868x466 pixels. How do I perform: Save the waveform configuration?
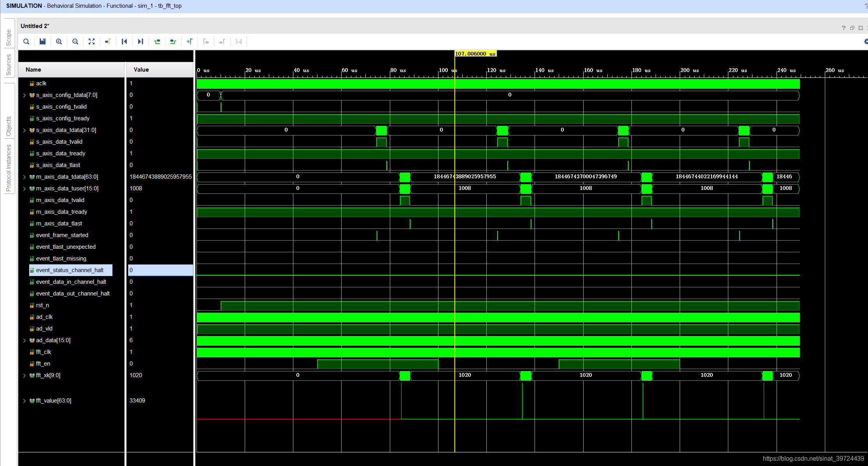point(43,42)
